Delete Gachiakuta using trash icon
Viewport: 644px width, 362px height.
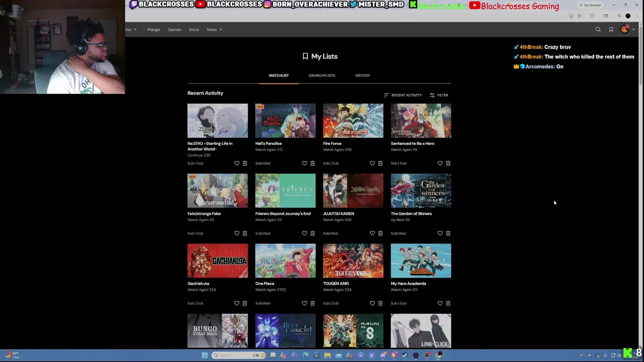point(245,303)
